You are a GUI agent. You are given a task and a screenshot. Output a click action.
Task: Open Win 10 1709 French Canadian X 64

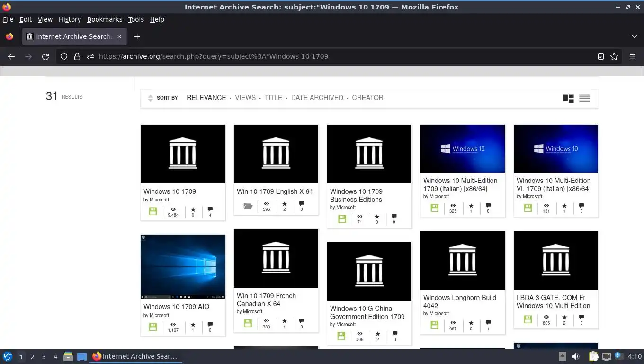pyautogui.click(x=266, y=300)
